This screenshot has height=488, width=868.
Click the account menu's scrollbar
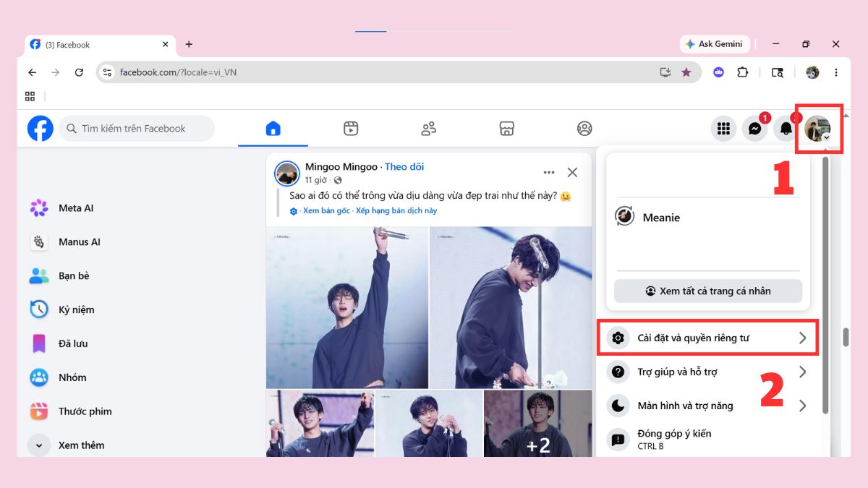point(826,285)
